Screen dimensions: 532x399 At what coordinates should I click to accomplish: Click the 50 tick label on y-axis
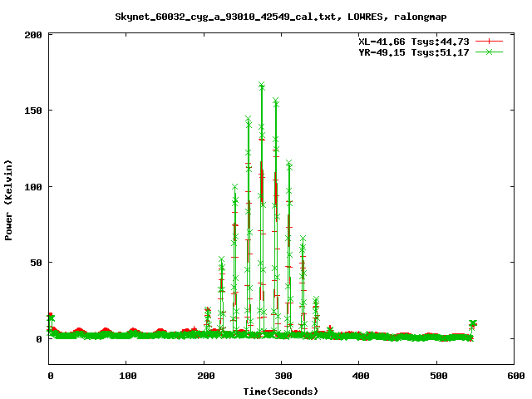(x=36, y=263)
